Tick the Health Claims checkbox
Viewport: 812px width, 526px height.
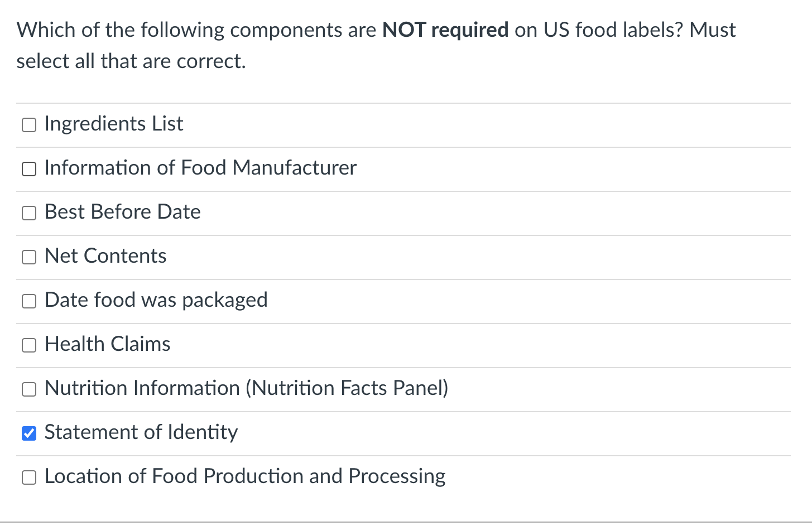point(29,345)
